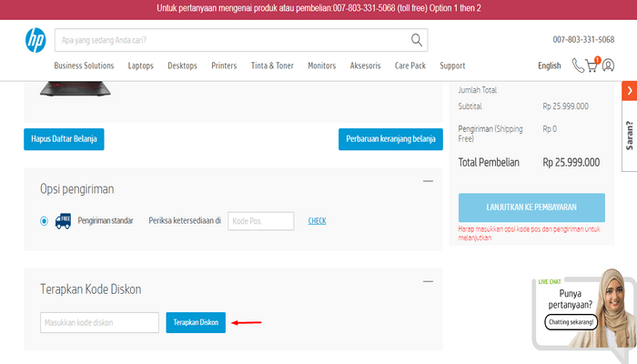Click the orange sidebar arrow icon

click(630, 91)
